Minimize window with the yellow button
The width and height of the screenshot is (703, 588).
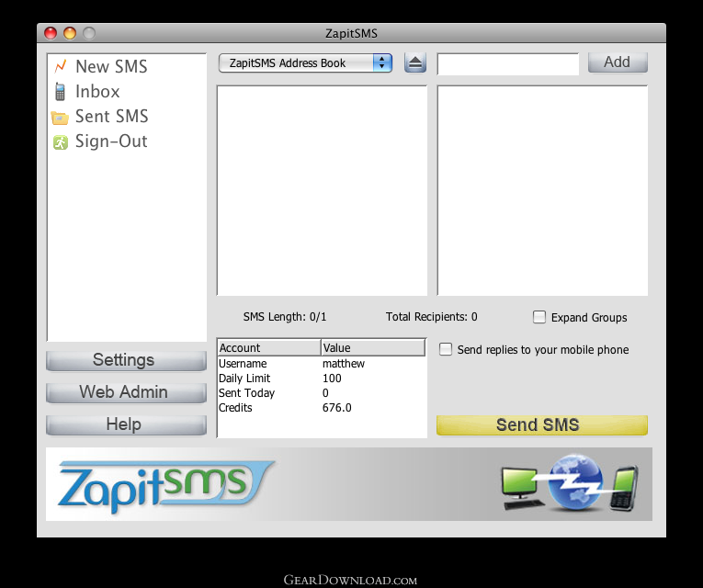[70, 33]
